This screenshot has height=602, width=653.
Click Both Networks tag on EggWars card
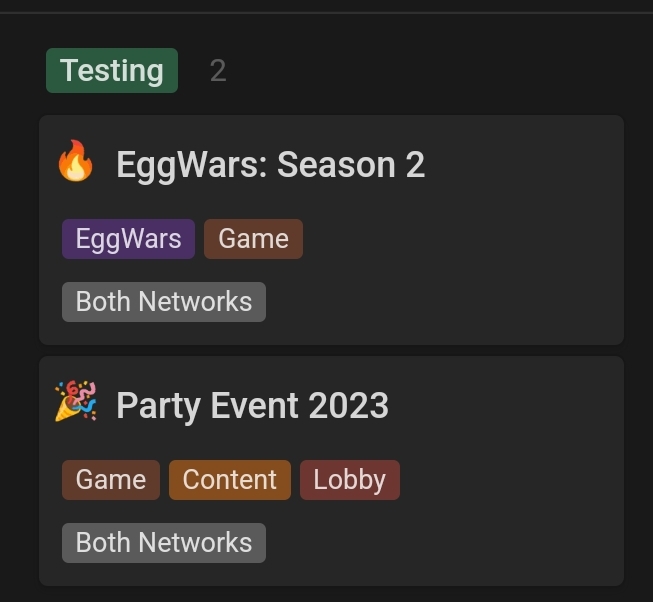tap(164, 302)
